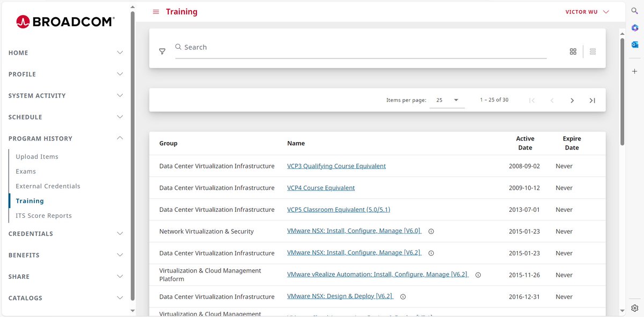Click the left navigation scrollbar
The height and width of the screenshot is (317, 644).
133,156
